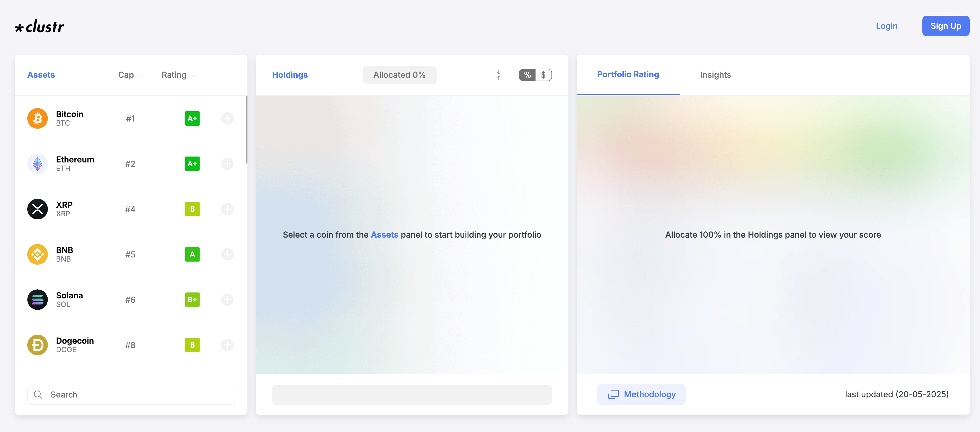Select the Dogecoin name text
Screen dimensions: 980x432
[x=75, y=341]
